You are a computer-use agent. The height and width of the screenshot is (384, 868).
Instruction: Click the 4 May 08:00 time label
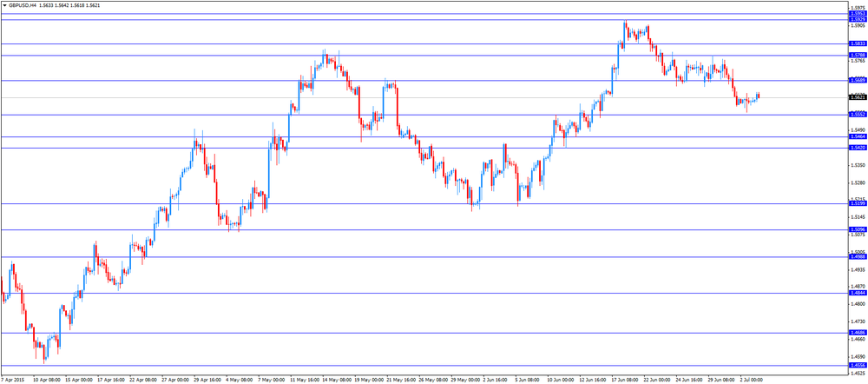click(x=240, y=381)
